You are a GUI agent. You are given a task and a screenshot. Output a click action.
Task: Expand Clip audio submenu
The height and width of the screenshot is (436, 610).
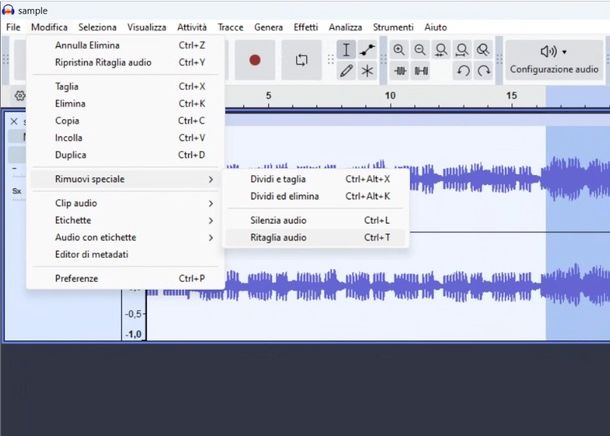(125, 203)
